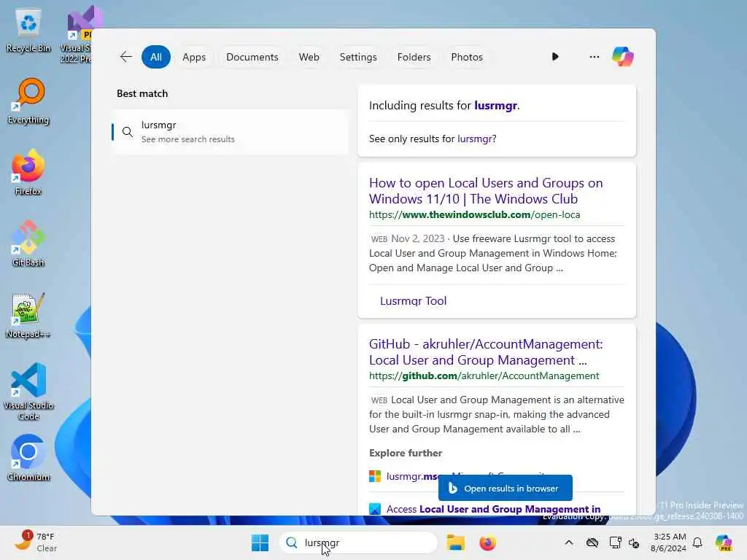This screenshot has width=747, height=560.
Task: Switch to the Apps filter tab
Action: tap(194, 57)
